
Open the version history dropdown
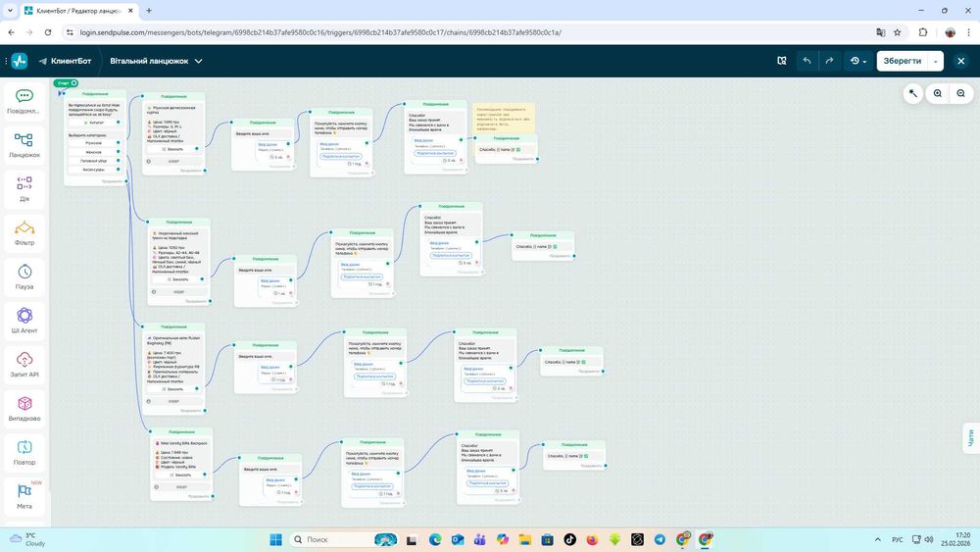pos(858,61)
